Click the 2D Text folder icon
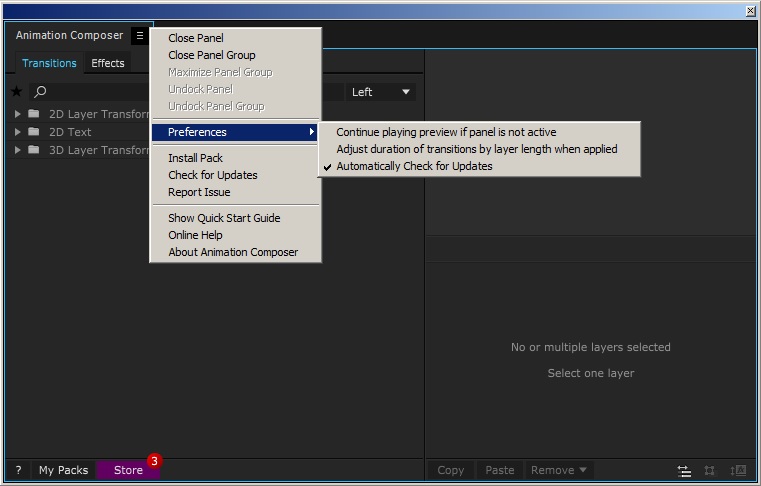The width and height of the screenshot is (761, 486). [33, 132]
